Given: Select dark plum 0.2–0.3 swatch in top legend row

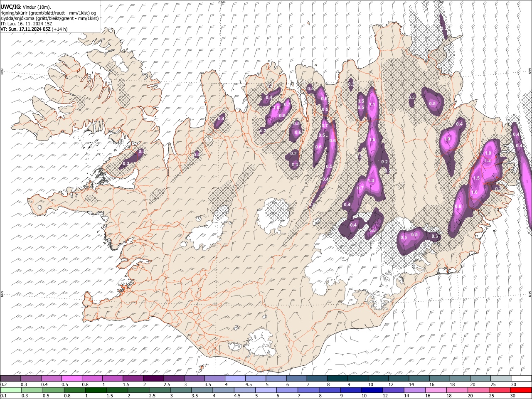Looking at the screenshot, I should [10, 378].
